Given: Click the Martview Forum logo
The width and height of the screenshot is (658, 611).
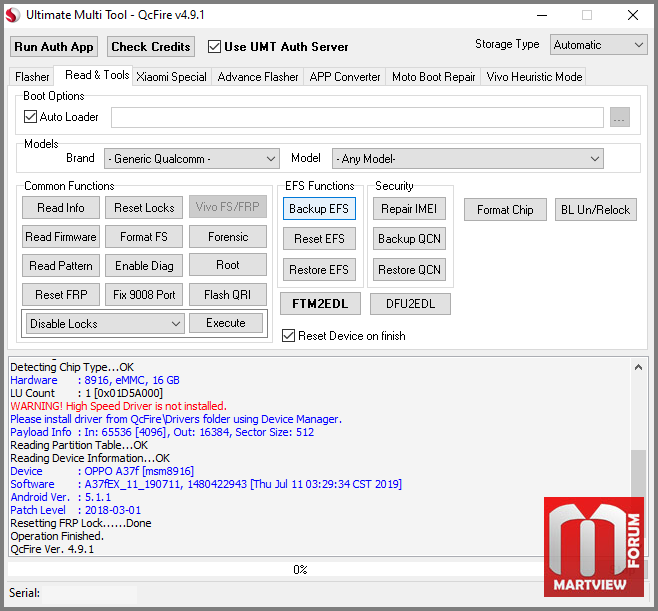Looking at the screenshot, I should pos(594,546).
